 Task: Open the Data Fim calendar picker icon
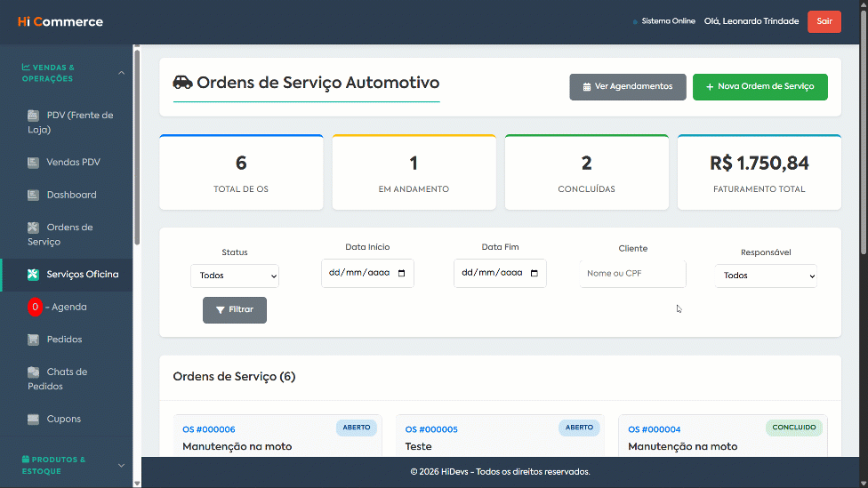point(534,273)
